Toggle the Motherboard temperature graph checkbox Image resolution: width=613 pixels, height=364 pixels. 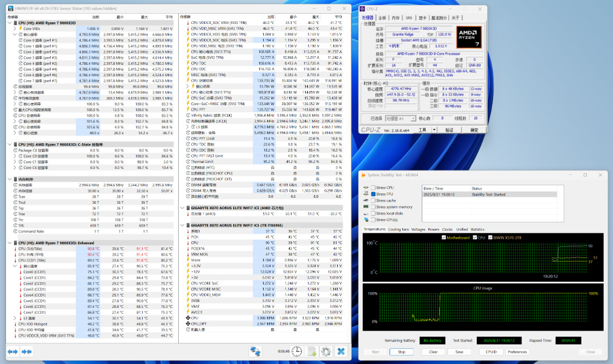444,238
